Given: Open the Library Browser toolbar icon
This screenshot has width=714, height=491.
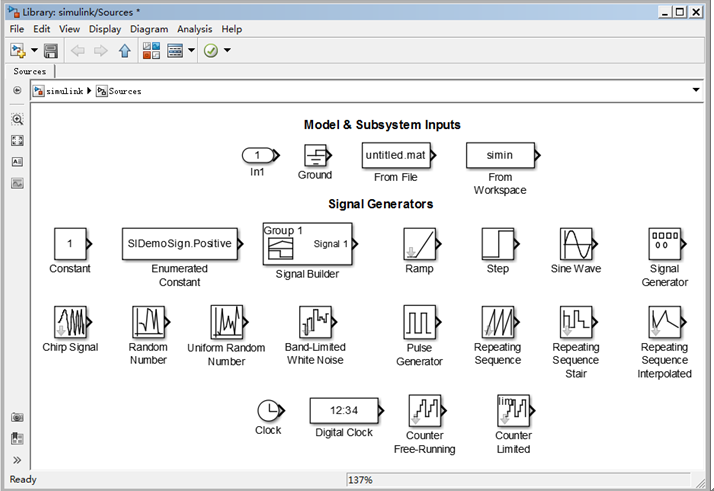Looking at the screenshot, I should pyautogui.click(x=151, y=50).
